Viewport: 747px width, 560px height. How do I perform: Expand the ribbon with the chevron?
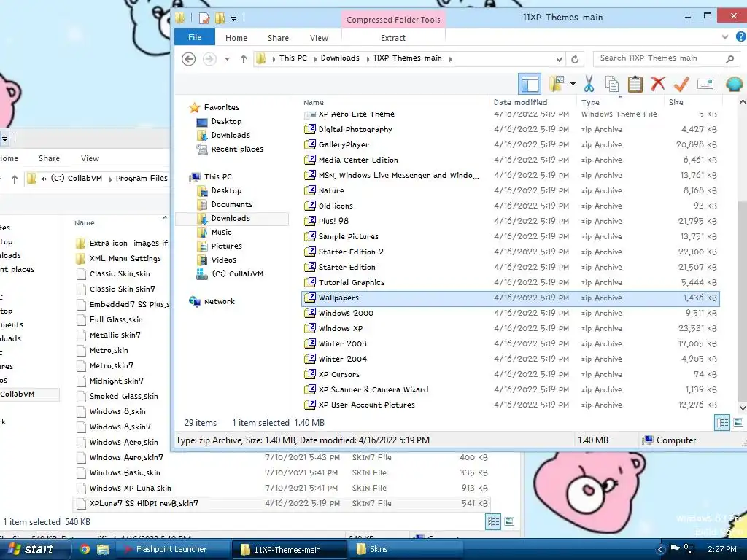pyautogui.click(x=724, y=36)
